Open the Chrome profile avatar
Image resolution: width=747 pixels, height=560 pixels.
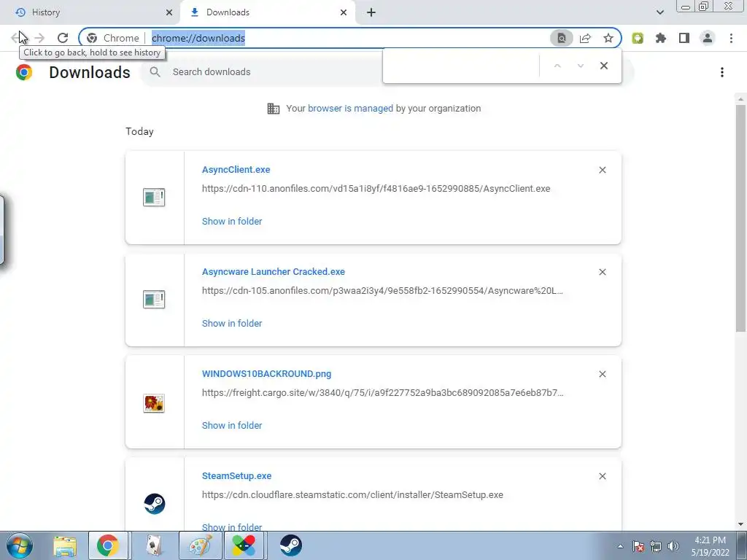tap(708, 38)
